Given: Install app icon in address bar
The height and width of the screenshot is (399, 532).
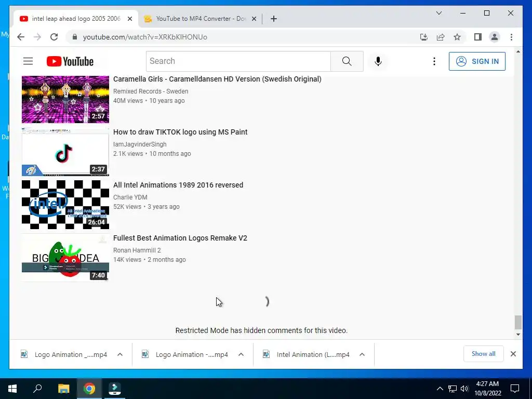Looking at the screenshot, I should point(424,37).
